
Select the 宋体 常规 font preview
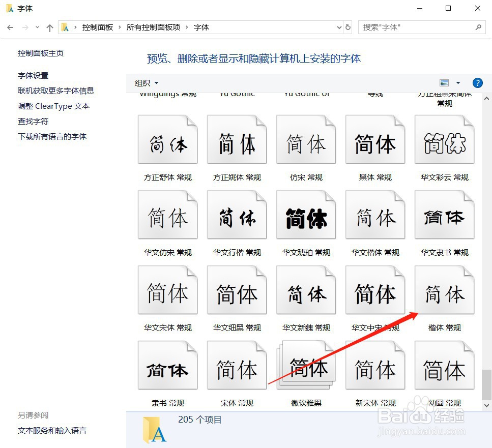237,365
